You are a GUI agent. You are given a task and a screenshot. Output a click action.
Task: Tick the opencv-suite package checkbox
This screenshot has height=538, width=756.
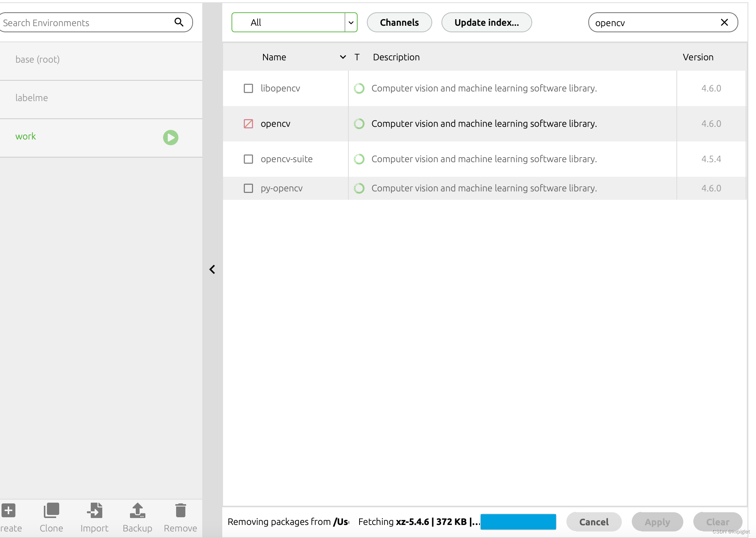tap(248, 159)
